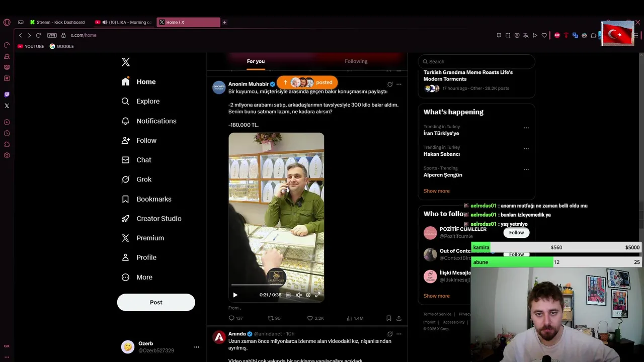
Task: Open Chat in X sidebar
Action: (x=136, y=160)
